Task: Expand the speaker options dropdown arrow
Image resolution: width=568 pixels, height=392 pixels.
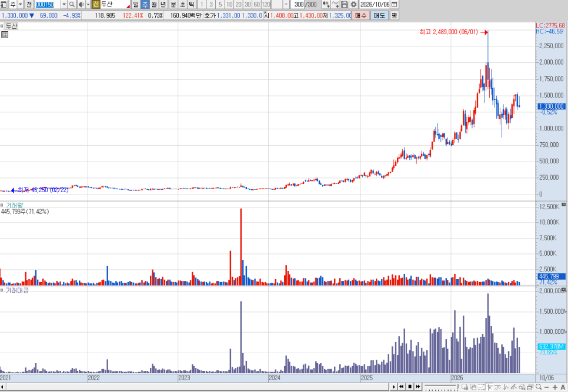Action: click(88, 4)
